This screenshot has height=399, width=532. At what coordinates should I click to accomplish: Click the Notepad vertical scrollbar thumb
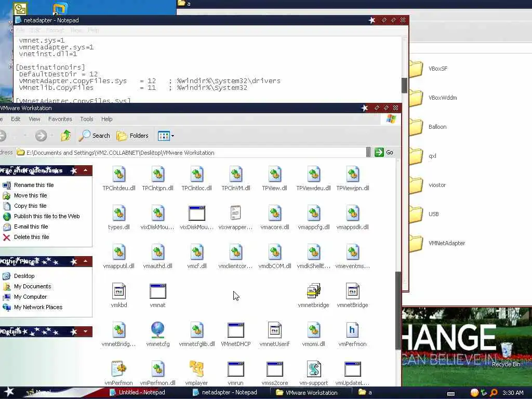(x=404, y=85)
